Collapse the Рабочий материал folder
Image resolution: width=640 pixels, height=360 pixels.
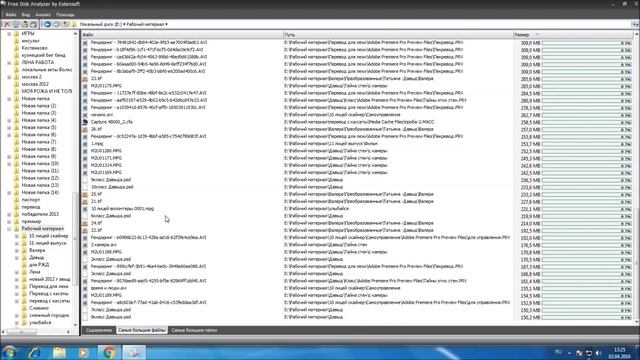point(9,229)
